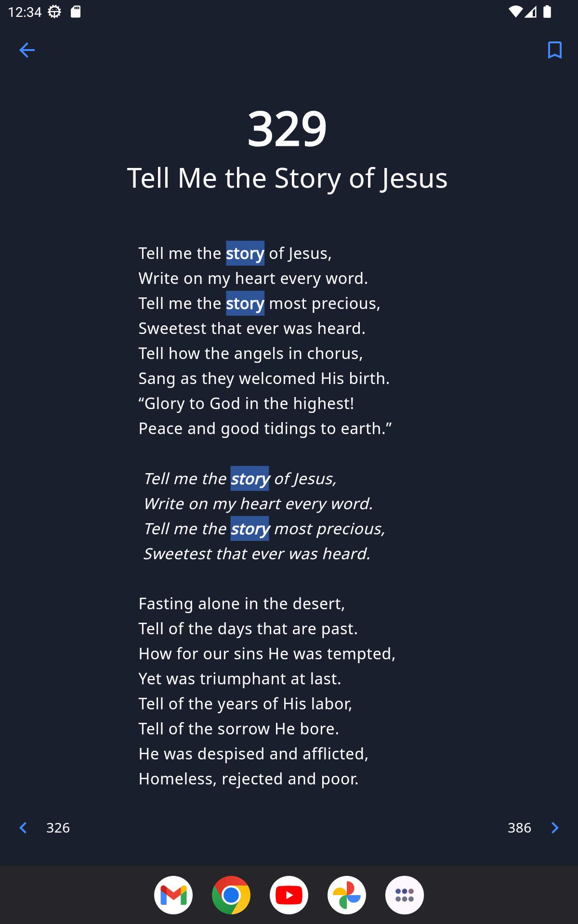Tap highlighted 'story' in first verse line
Viewport: 578px width, 924px height.
(245, 253)
